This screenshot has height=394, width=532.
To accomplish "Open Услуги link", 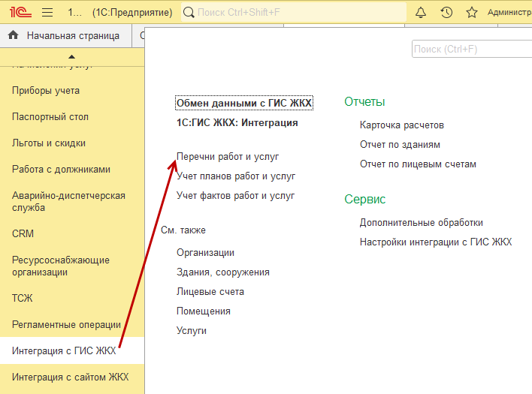I will [x=192, y=331].
